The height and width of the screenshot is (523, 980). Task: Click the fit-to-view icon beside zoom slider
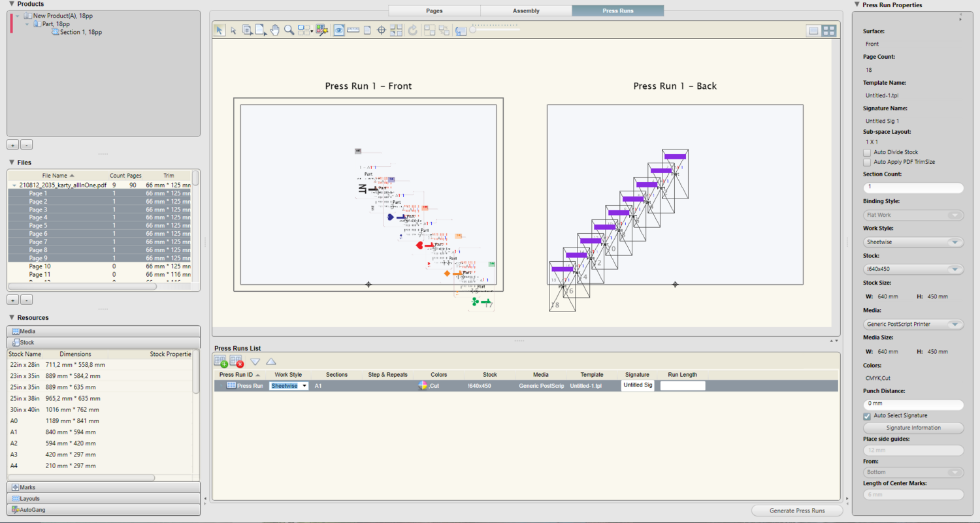pyautogui.click(x=461, y=31)
